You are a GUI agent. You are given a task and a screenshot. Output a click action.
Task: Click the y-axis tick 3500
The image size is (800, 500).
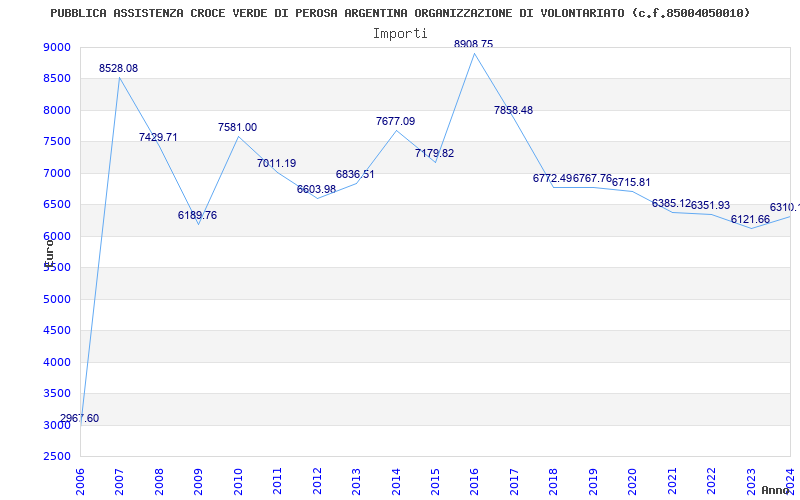tap(57, 393)
